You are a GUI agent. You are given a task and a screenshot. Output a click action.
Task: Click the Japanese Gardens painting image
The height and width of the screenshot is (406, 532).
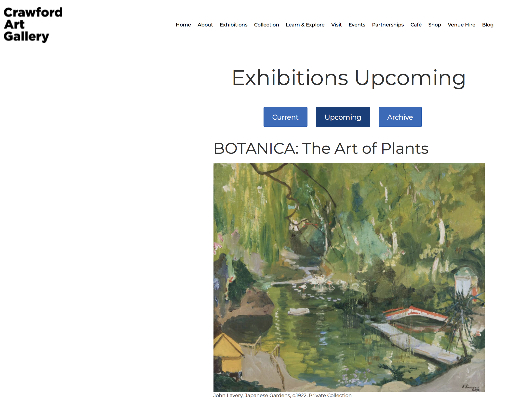click(349, 277)
